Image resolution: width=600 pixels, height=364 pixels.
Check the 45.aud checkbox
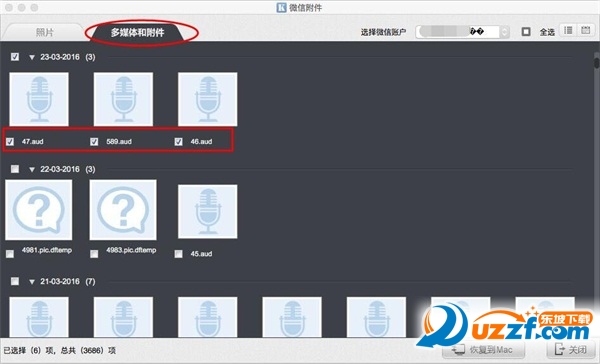(x=178, y=254)
